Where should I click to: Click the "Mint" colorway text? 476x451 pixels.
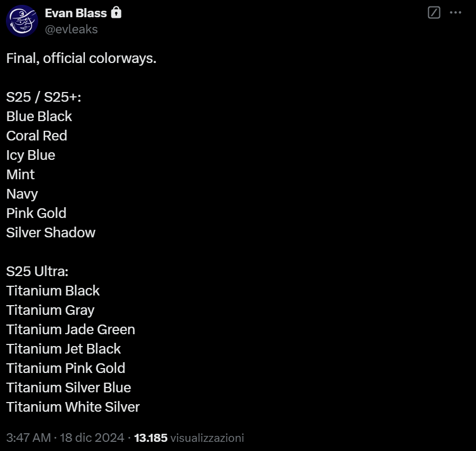[20, 174]
